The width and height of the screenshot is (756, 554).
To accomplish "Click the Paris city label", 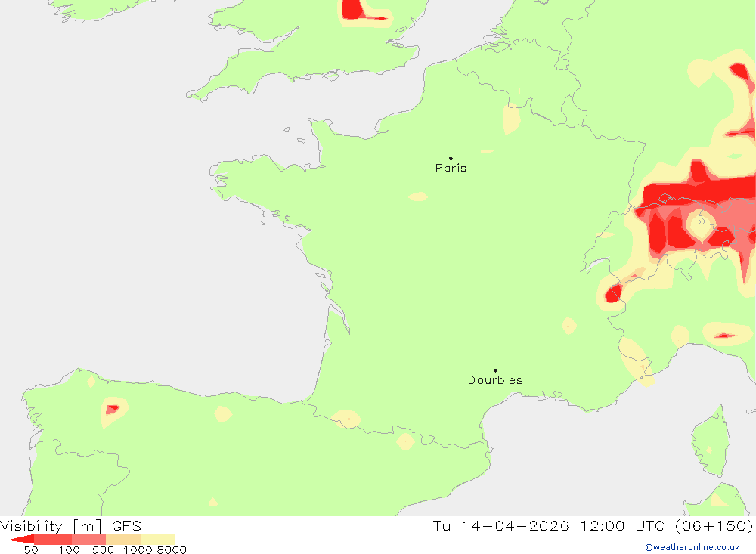I will click(x=451, y=168).
